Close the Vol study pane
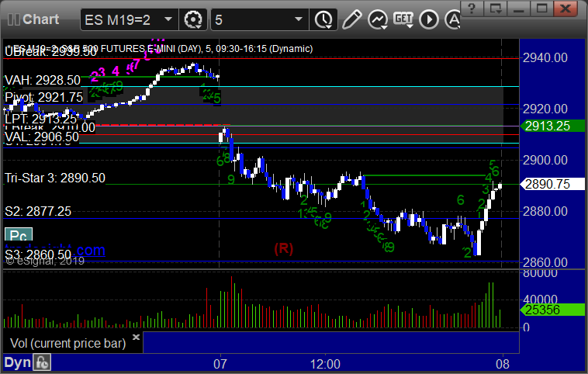 click(136, 337)
